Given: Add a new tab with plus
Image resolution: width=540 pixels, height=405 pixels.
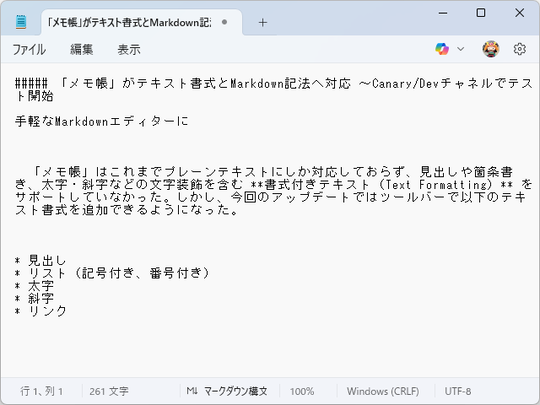Looking at the screenshot, I should tap(262, 23).
